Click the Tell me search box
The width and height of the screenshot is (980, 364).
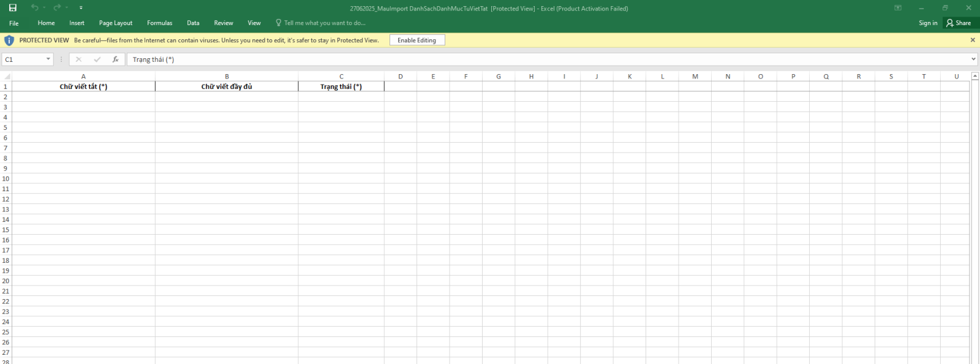point(325,23)
